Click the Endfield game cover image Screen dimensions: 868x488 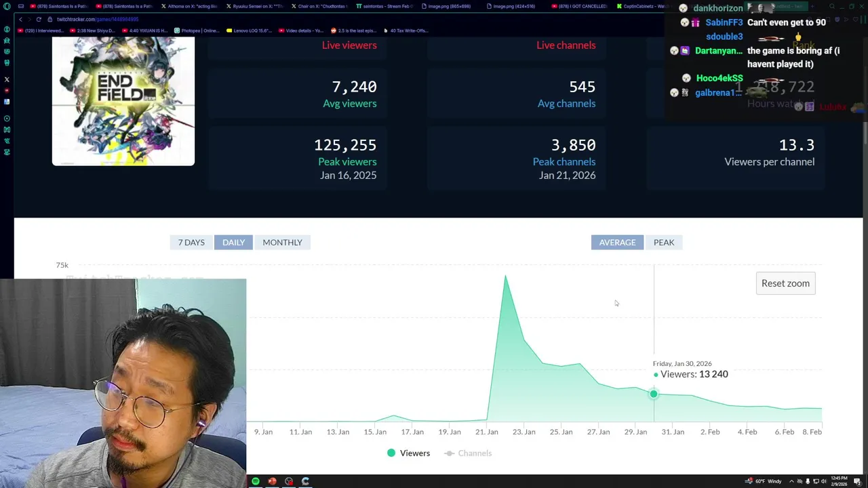pyautogui.click(x=123, y=101)
